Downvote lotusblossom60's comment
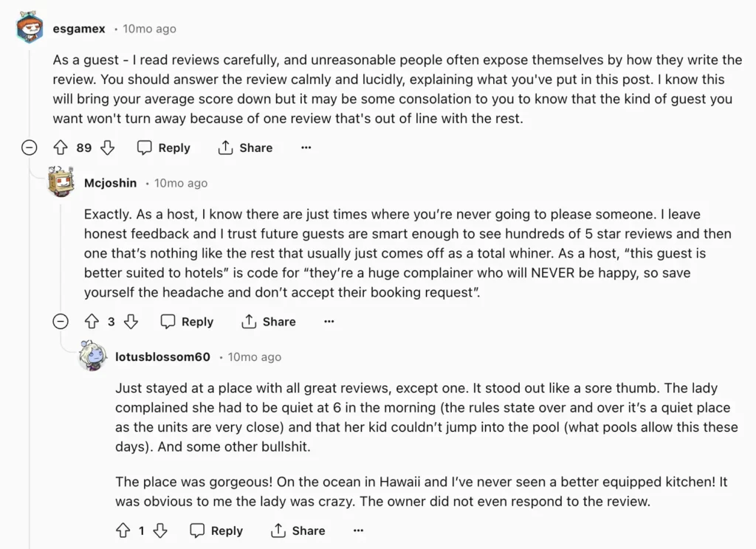This screenshot has width=756, height=549. point(160,531)
